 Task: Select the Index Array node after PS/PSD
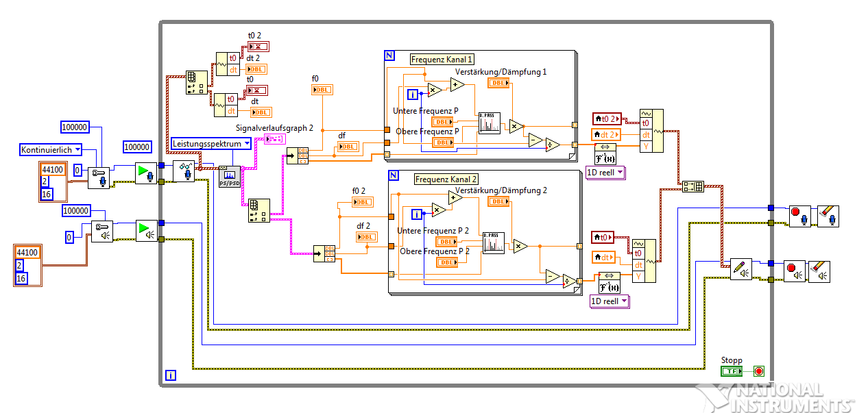click(x=258, y=211)
